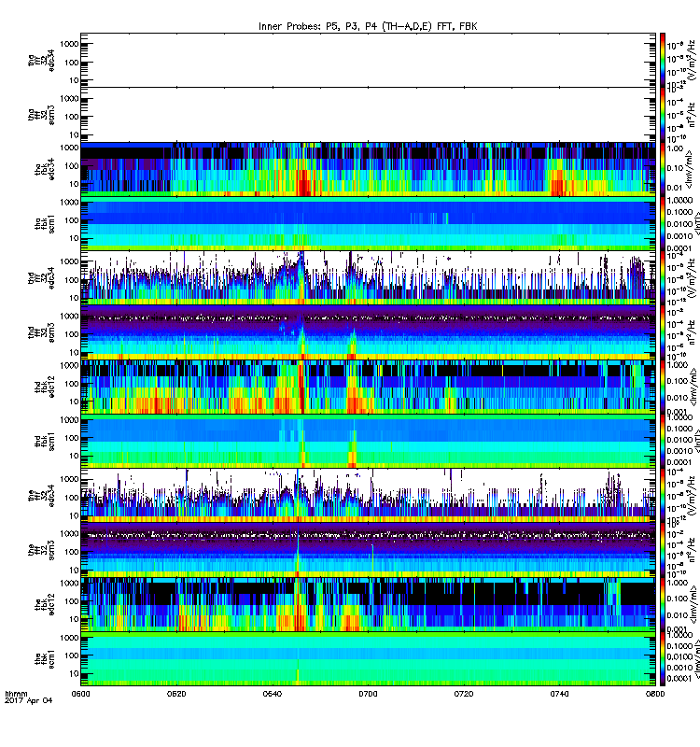Click the color bar beside tha fff edc34 panel
Screen dimensions: 700x747
(663, 60)
